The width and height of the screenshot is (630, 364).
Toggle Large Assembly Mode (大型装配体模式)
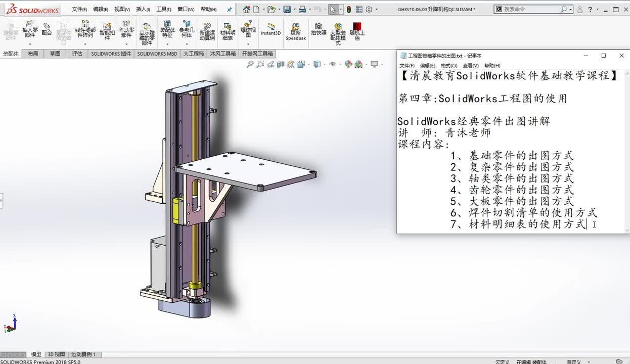coord(338,33)
